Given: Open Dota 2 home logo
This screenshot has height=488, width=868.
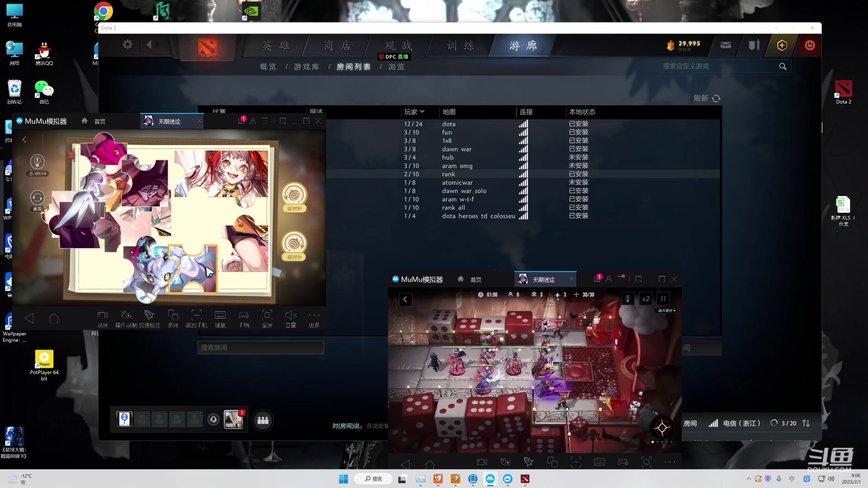Looking at the screenshot, I should pyautogui.click(x=208, y=47).
